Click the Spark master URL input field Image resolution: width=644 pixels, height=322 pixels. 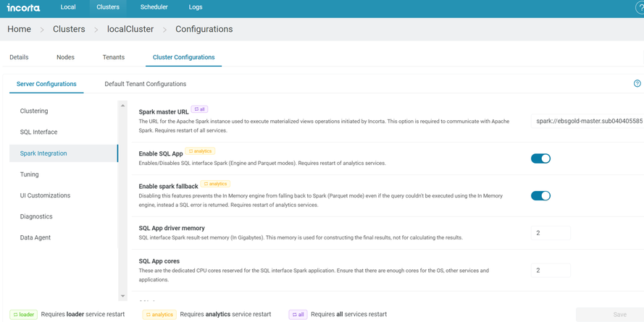[x=587, y=122]
